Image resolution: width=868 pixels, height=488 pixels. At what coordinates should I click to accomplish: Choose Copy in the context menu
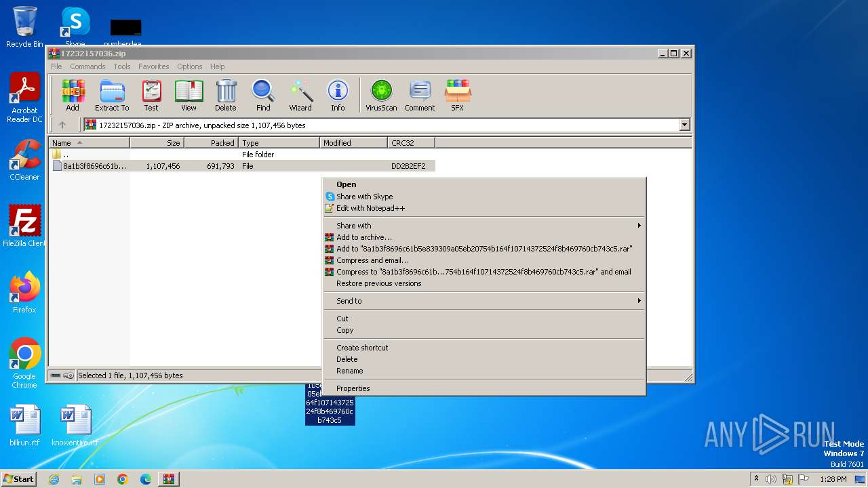pyautogui.click(x=484, y=330)
